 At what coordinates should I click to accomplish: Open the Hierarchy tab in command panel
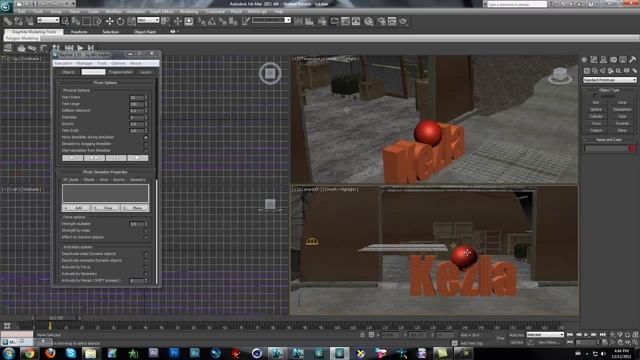(x=603, y=60)
